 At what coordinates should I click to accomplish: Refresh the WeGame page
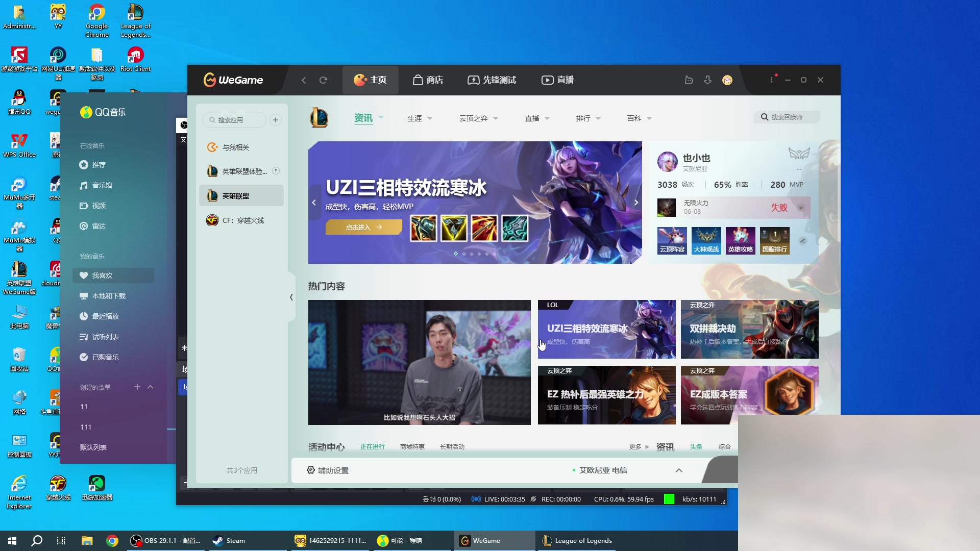pyautogui.click(x=323, y=80)
